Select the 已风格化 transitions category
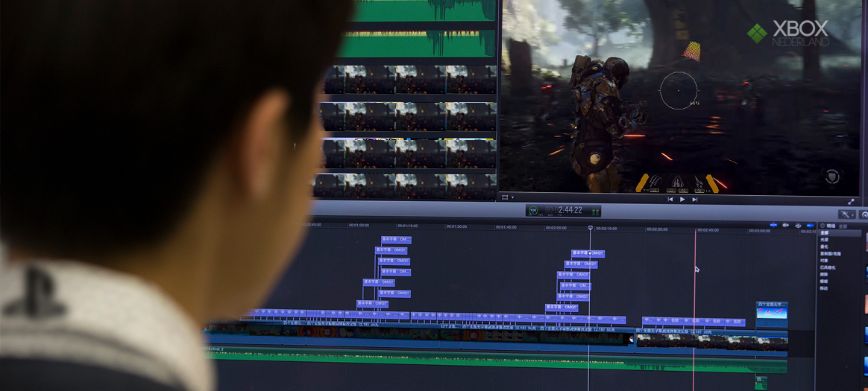This screenshot has width=868, height=391. click(x=828, y=267)
